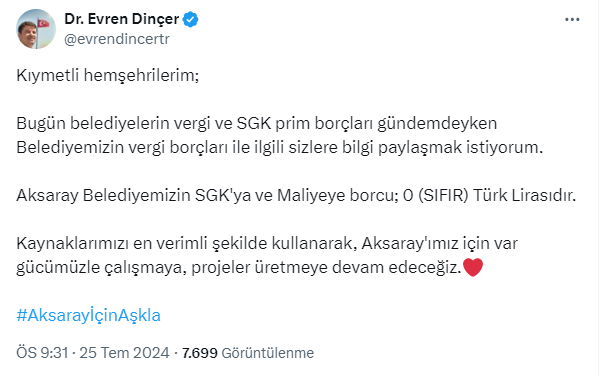Open the three-dot more options menu
This screenshot has width=612, height=376.
pyautogui.click(x=572, y=20)
